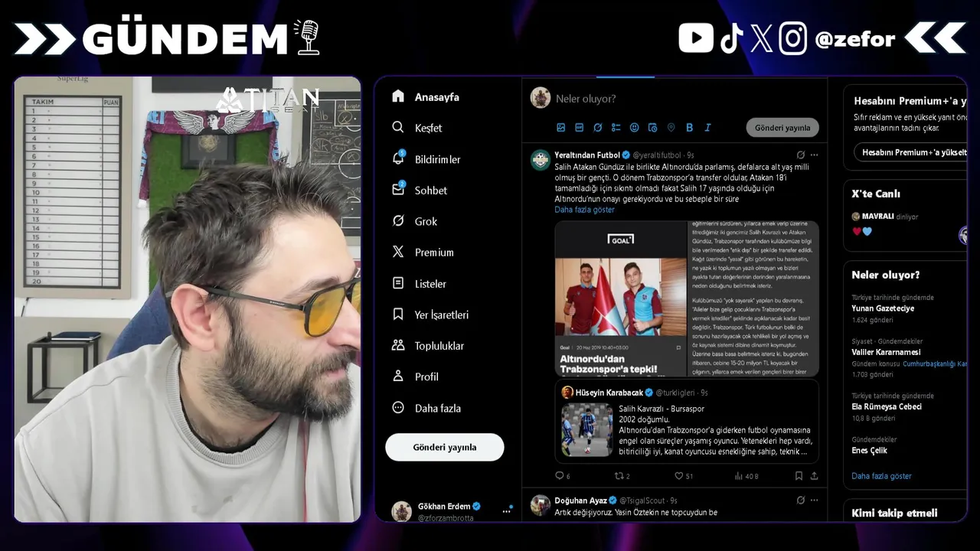Open Doğuhan Ayaz profile avatar

pyautogui.click(x=541, y=504)
